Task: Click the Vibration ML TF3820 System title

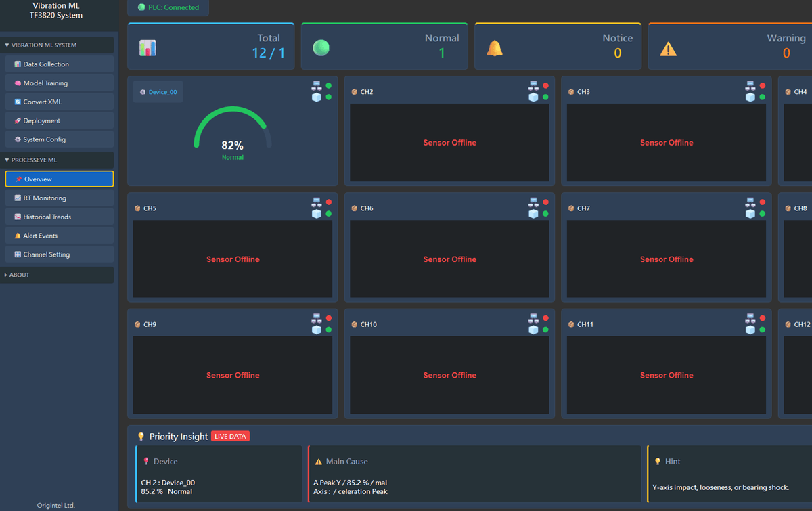Action: [x=56, y=10]
